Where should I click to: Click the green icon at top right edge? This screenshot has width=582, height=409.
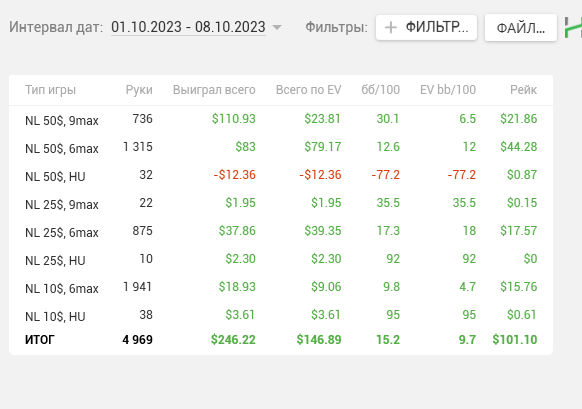[x=573, y=27]
